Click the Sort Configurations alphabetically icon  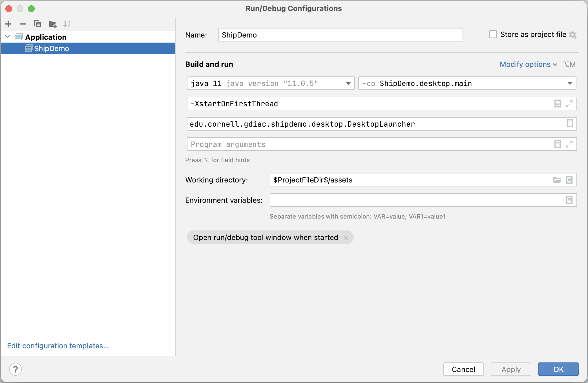click(67, 24)
